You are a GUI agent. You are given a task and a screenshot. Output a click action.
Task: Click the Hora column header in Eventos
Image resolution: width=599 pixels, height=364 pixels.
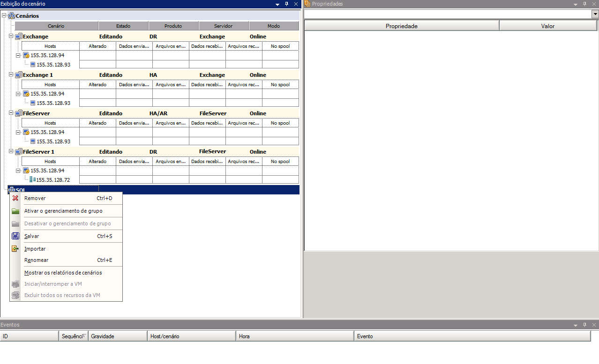pyautogui.click(x=295, y=336)
